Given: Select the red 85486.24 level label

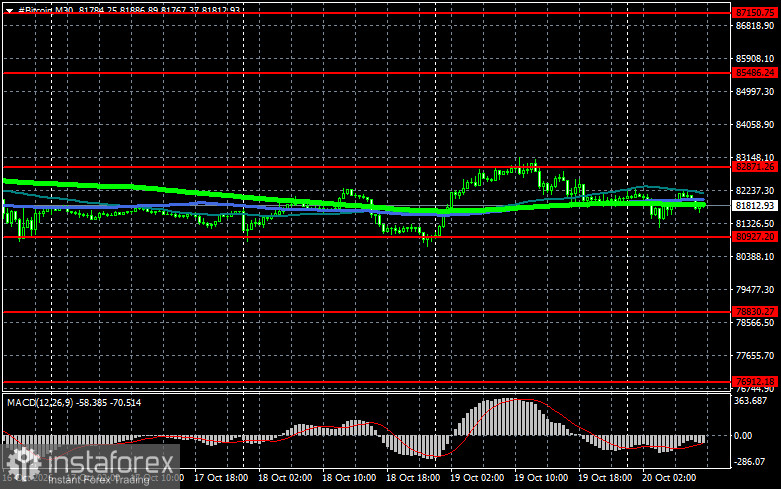Looking at the screenshot, I should [755, 73].
